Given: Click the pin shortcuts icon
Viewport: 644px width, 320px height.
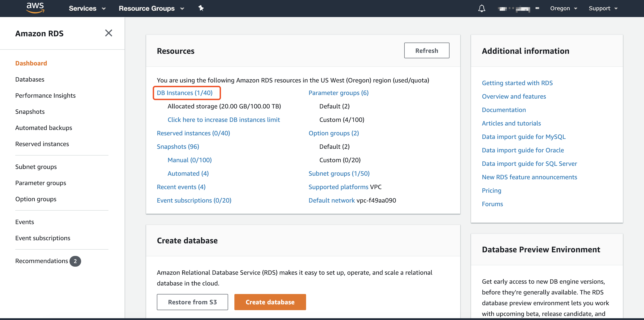Looking at the screenshot, I should 201,8.
